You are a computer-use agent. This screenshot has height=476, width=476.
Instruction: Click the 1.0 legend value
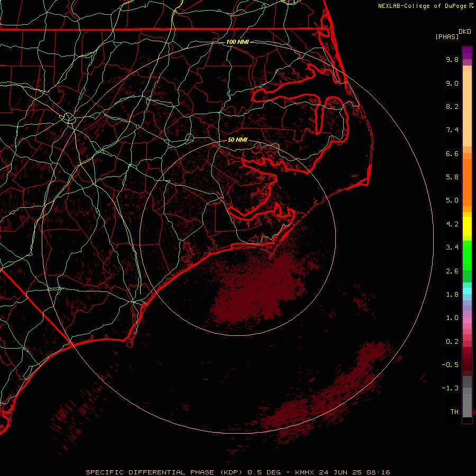point(452,318)
